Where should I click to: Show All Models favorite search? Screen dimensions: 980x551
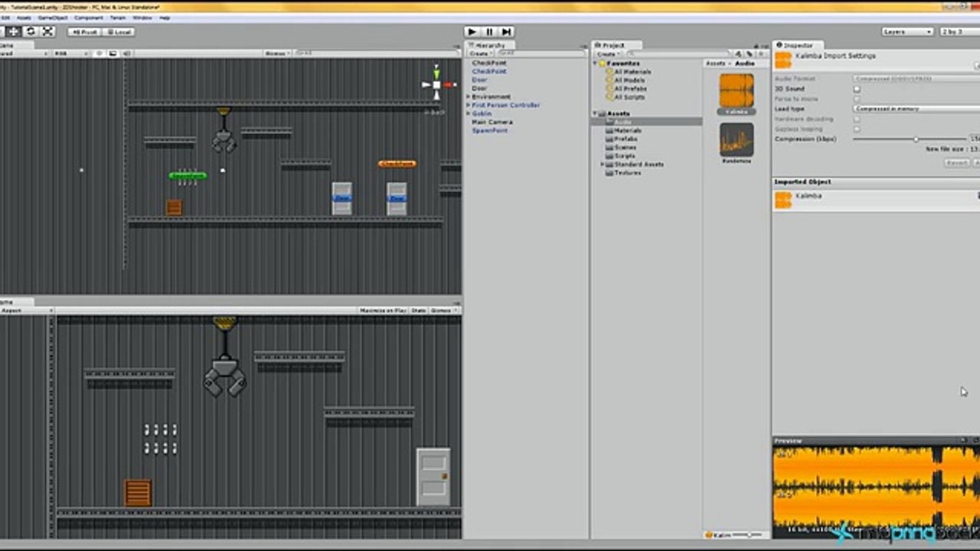point(629,80)
